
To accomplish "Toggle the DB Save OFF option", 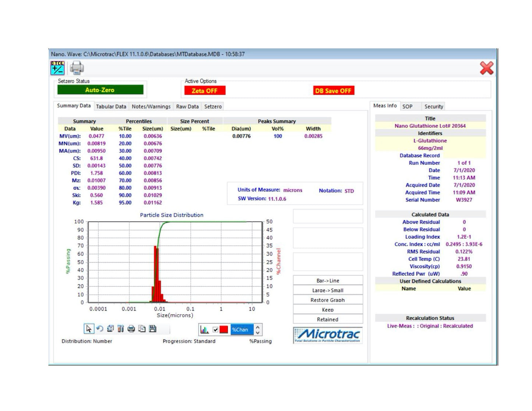I will [333, 91].
